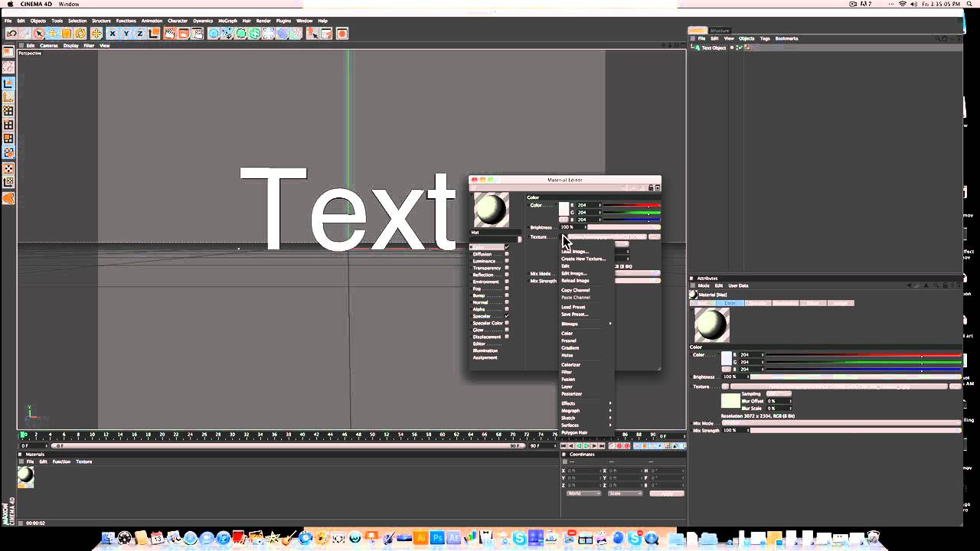Screen dimensions: 980x551
Task: Switch to the Illumination tab in Attributes
Action: [785, 303]
